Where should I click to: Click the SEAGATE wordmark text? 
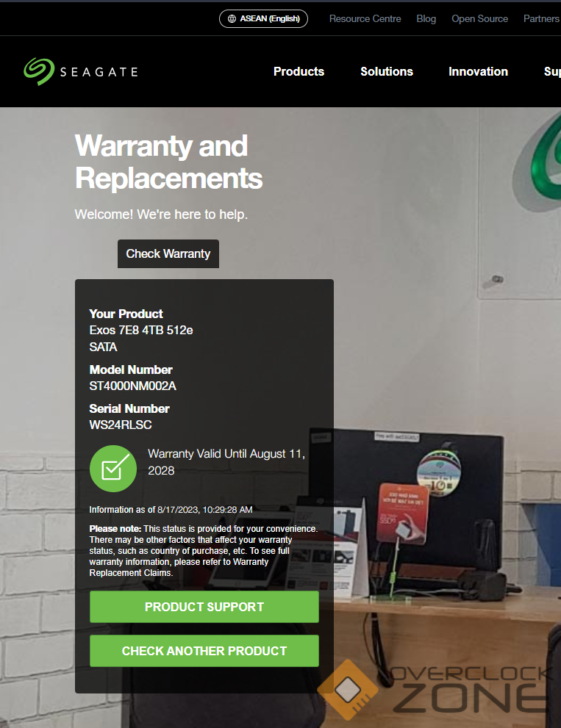tap(99, 72)
